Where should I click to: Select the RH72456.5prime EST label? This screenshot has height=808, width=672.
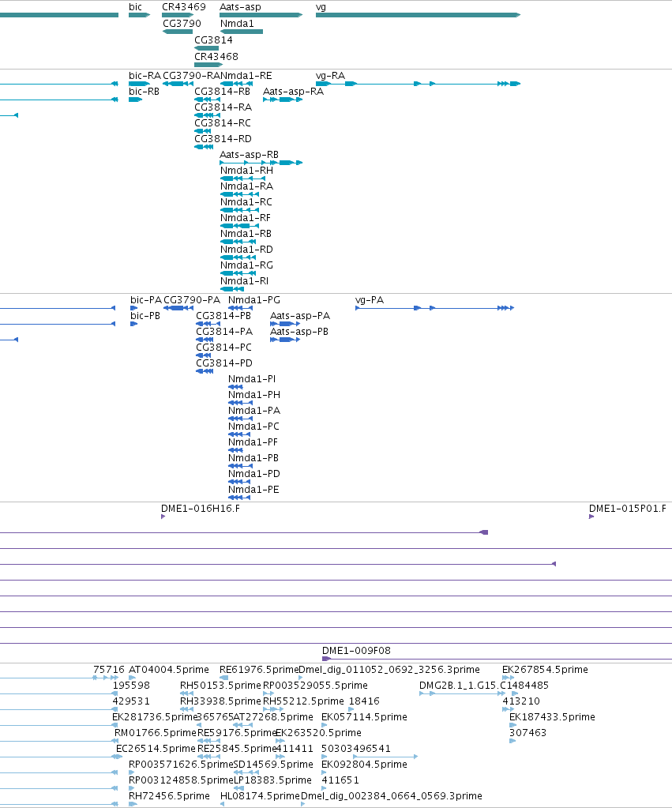click(x=169, y=796)
